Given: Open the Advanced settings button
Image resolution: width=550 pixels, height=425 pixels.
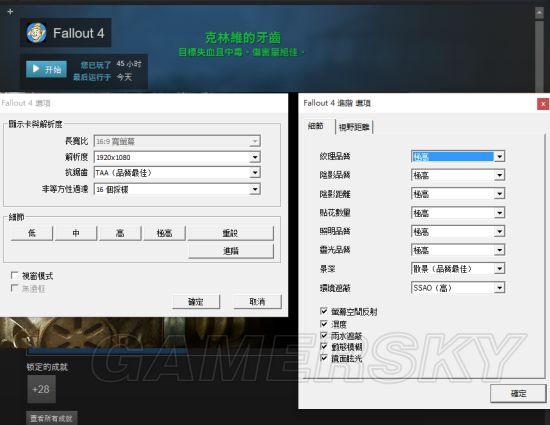Looking at the screenshot, I should (x=231, y=251).
